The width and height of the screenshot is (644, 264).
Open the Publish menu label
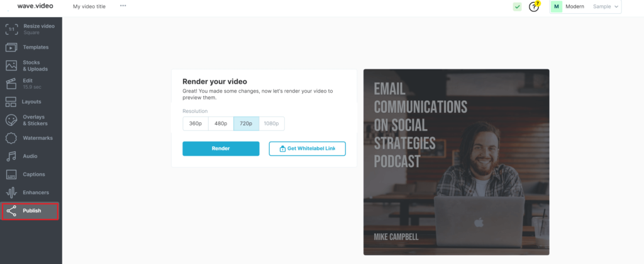(32, 210)
